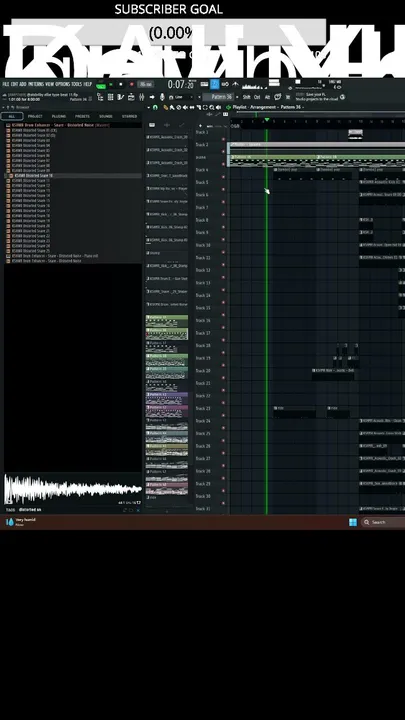Viewport: 405px width, 720px height.
Task: Open the Line snap dropdown
Action: pyautogui.click(x=184, y=97)
